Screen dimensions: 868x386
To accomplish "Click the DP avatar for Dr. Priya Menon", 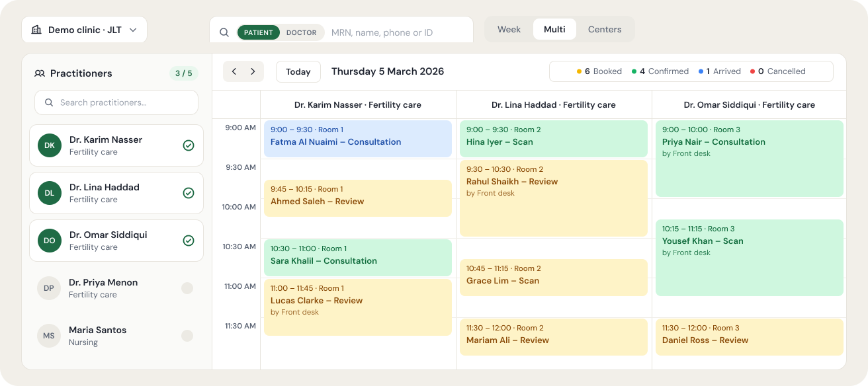I will (49, 288).
